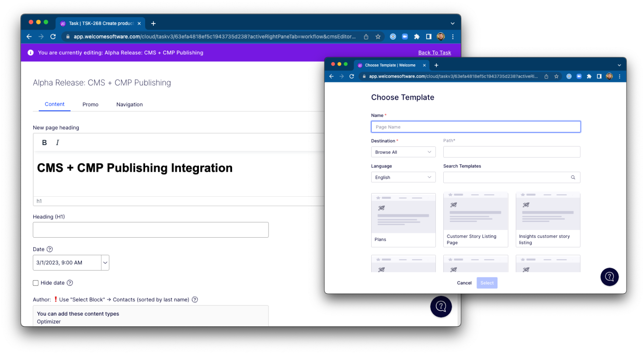Click help chat bubble in Choose Template window
This screenshot has width=644, height=354.
pos(609,277)
